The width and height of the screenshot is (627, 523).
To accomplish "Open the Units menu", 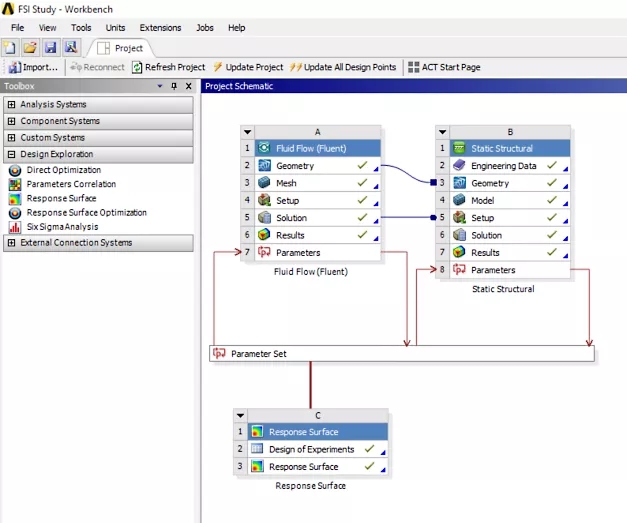I will (x=115, y=28).
